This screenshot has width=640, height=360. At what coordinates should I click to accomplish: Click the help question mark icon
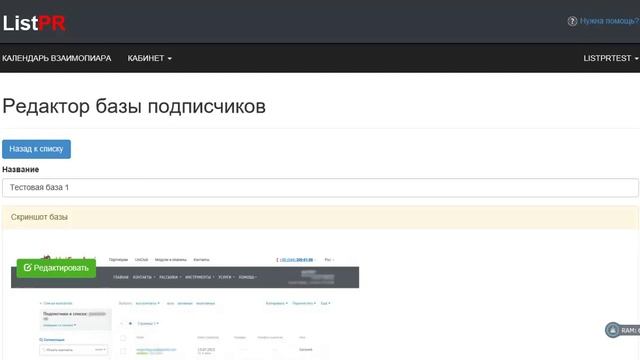572,21
